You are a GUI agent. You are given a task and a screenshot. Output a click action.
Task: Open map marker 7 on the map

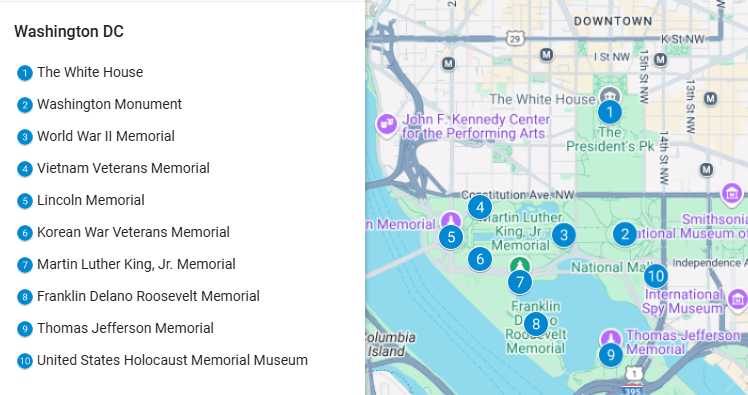click(520, 282)
